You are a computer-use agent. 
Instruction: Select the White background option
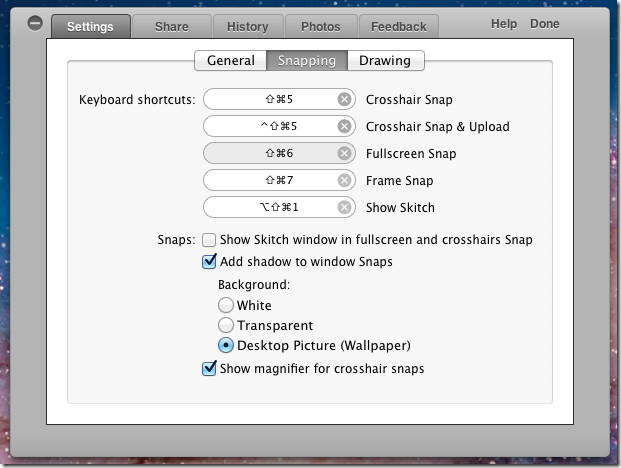click(x=225, y=305)
